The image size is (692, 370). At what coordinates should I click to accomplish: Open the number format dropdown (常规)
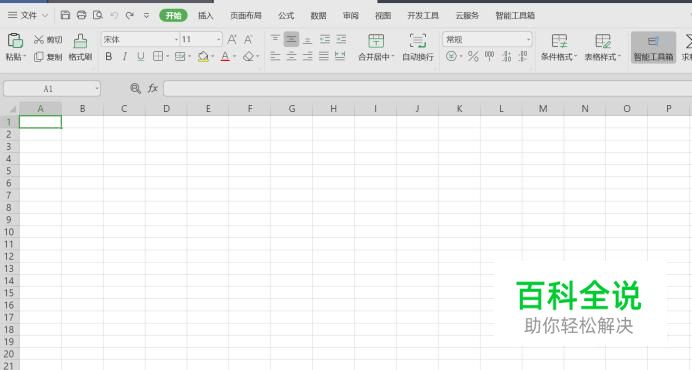(528, 40)
